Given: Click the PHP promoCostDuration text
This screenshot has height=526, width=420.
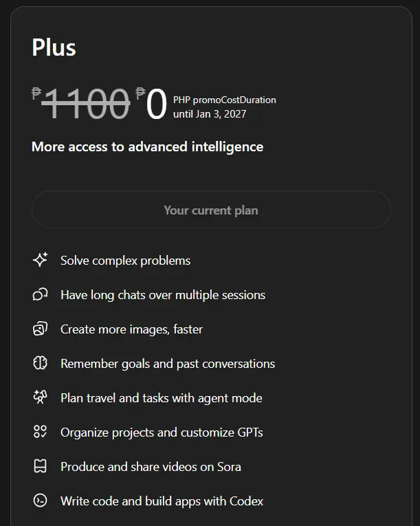Looking at the screenshot, I should [224, 100].
